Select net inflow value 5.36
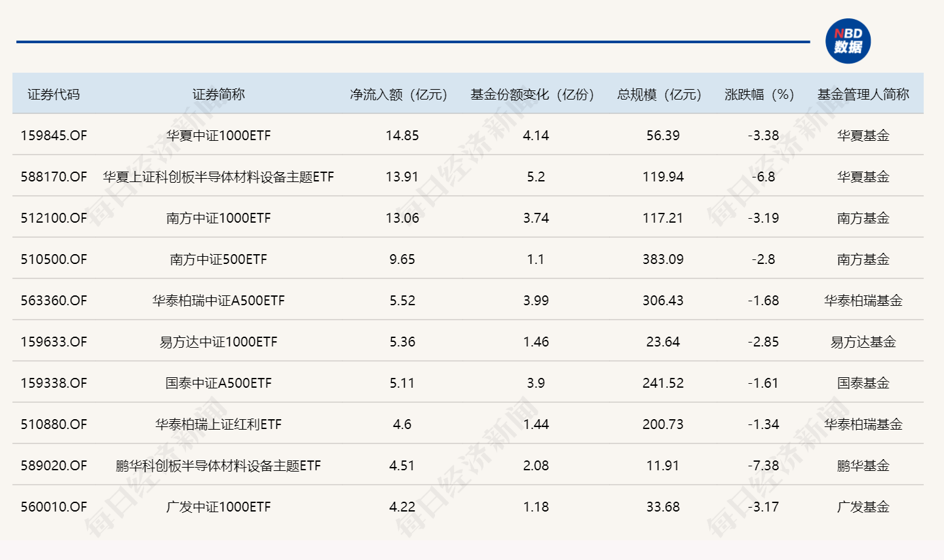 [402, 342]
